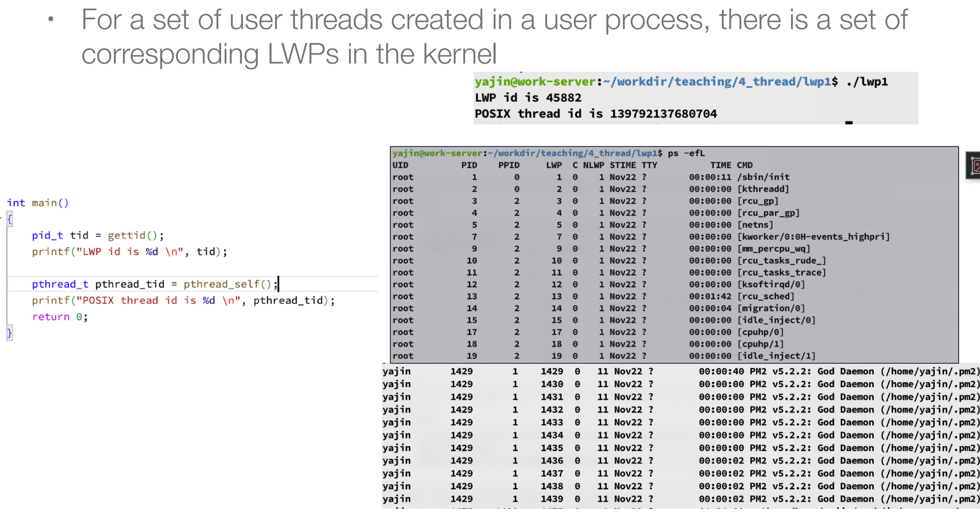The width and height of the screenshot is (980, 523).
Task: Click the closing brace of main()
Action: [10, 333]
